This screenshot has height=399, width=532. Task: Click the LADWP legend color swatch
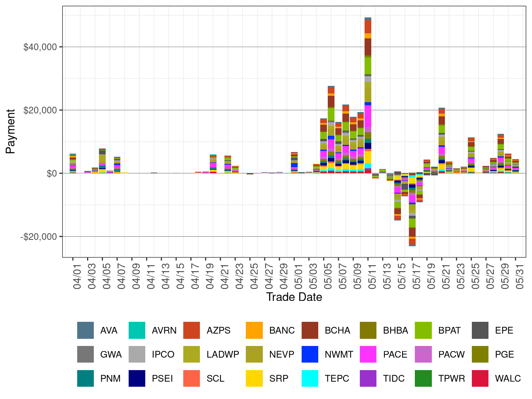(192, 354)
